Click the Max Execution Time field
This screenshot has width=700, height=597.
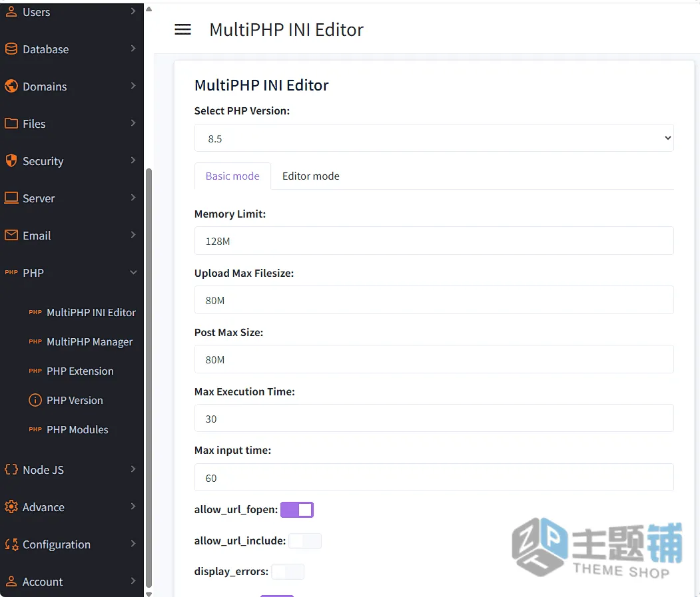pyautogui.click(x=434, y=418)
